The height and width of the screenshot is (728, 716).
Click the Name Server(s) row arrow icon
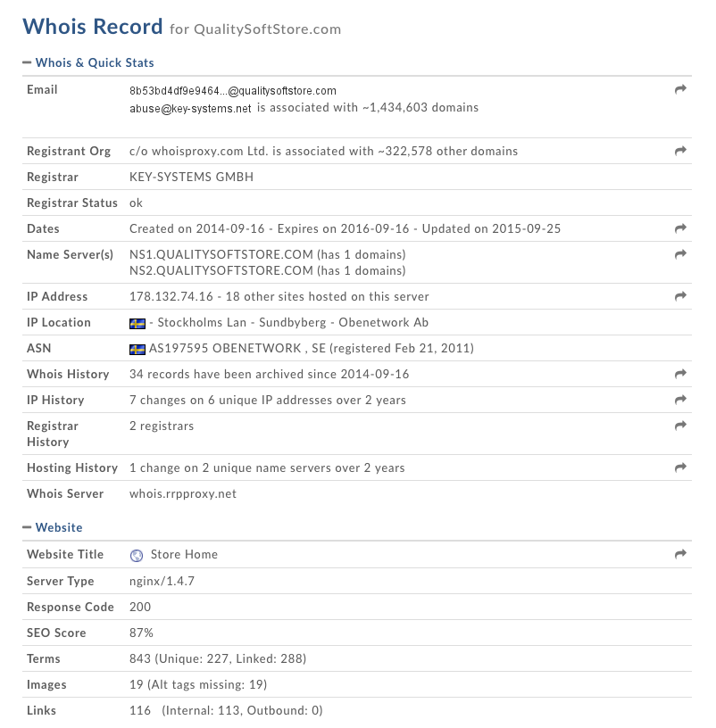(680, 255)
